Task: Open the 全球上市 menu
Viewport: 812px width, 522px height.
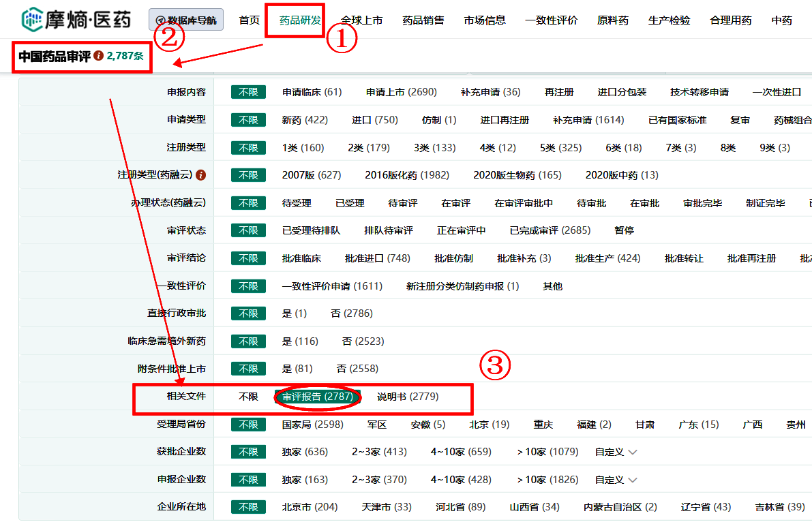Action: [361, 20]
